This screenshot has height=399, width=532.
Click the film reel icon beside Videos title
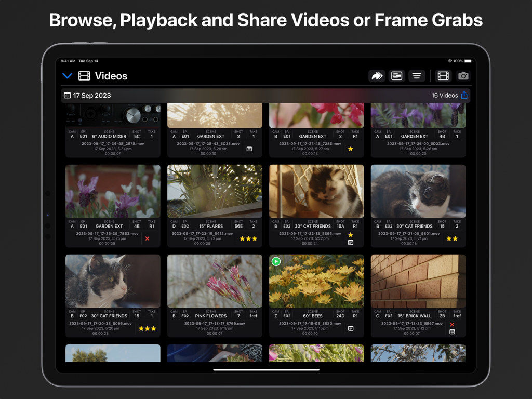[83, 76]
